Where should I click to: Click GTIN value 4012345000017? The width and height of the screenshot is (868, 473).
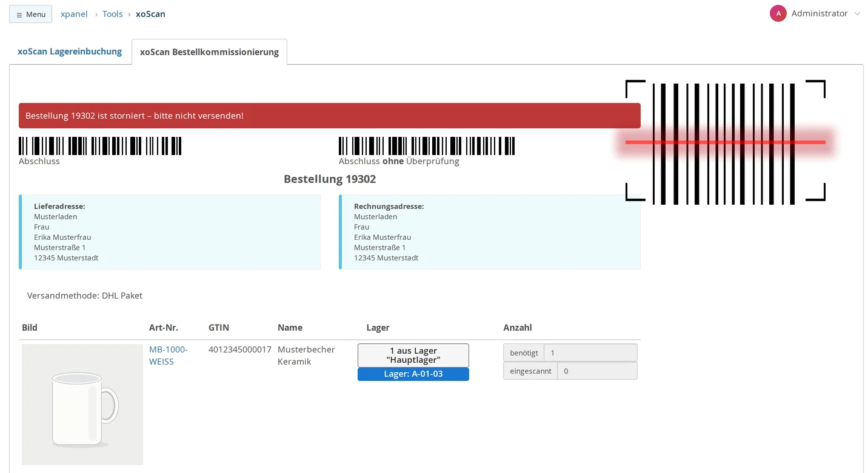coord(240,349)
